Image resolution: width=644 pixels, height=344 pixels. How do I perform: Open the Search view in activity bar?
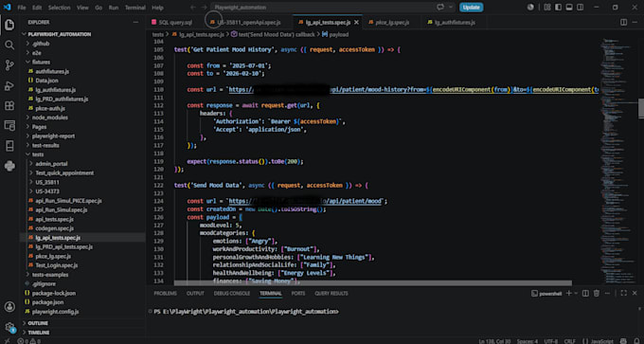click(9, 45)
